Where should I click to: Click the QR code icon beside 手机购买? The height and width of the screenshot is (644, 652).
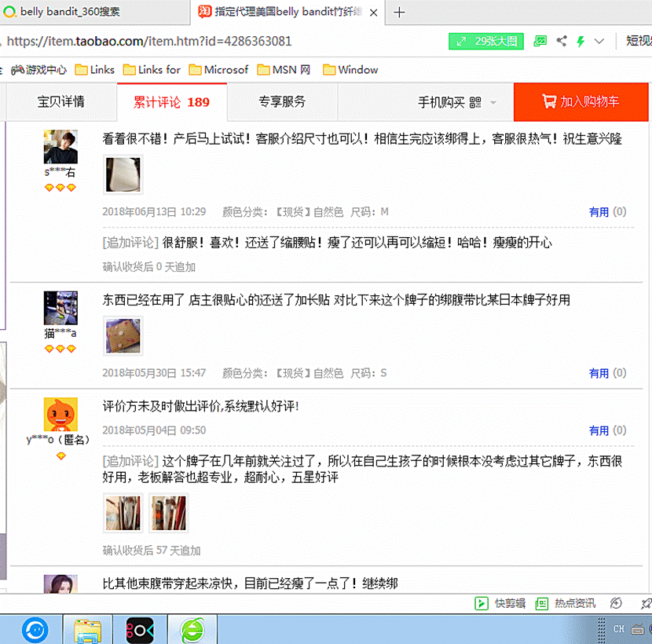(x=475, y=102)
